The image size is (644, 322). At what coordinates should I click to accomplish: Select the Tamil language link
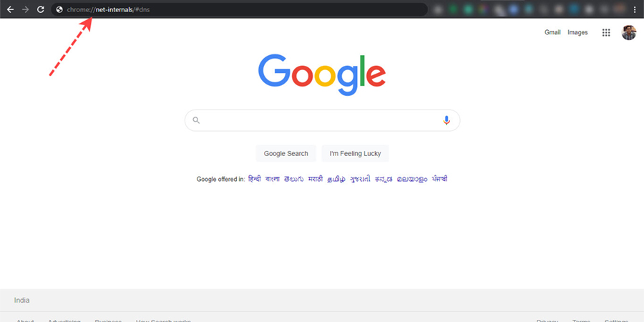[336, 179]
